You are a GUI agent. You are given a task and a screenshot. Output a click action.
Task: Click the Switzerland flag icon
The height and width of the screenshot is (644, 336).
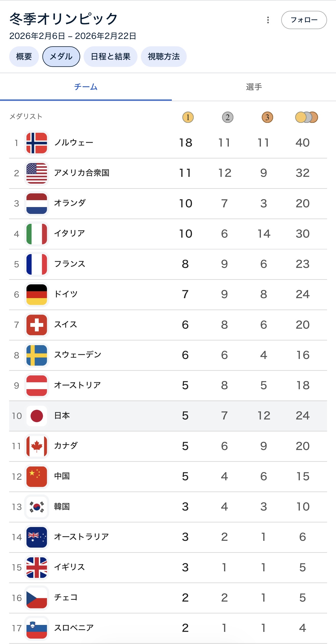pyautogui.click(x=37, y=325)
